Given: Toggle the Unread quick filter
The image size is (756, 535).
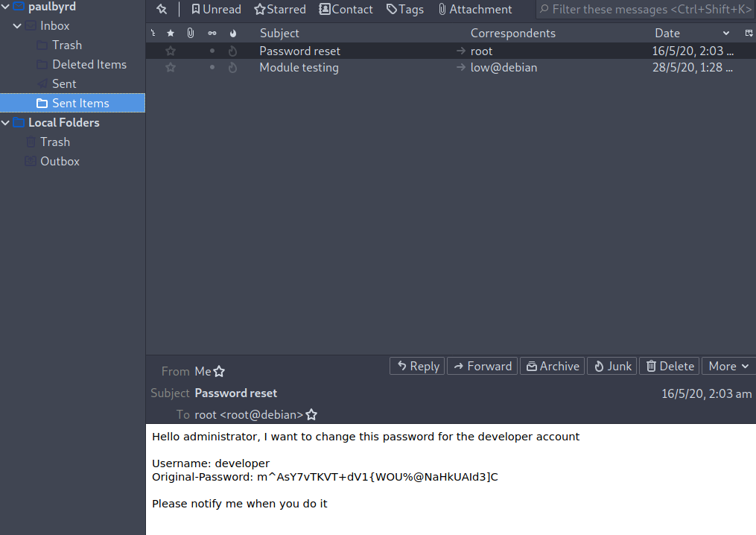Looking at the screenshot, I should [216, 10].
